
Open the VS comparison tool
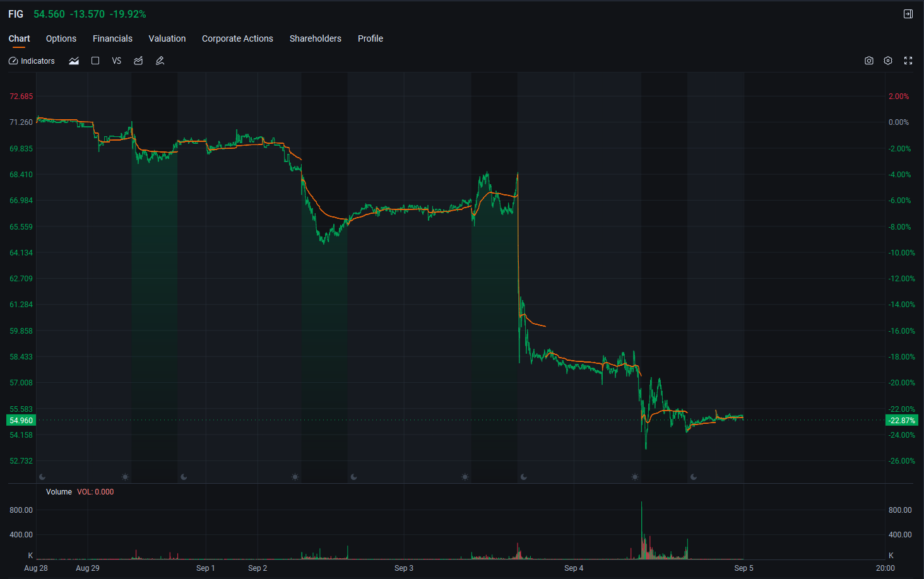[x=117, y=61]
